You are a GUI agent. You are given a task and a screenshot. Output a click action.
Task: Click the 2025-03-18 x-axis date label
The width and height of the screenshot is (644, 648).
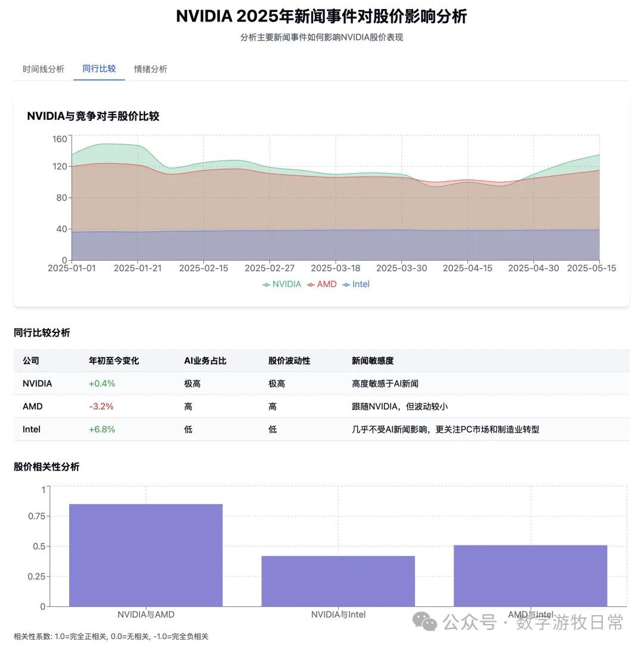pyautogui.click(x=335, y=269)
